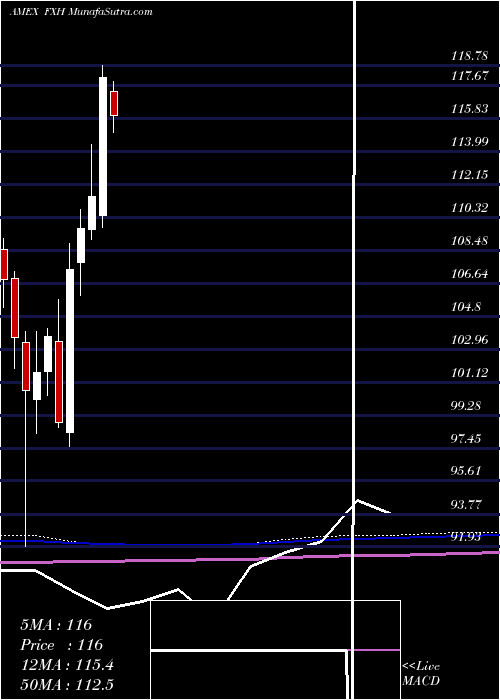Click the 104.8 price axis label
This screenshot has width=500, height=700.
coord(466,307)
